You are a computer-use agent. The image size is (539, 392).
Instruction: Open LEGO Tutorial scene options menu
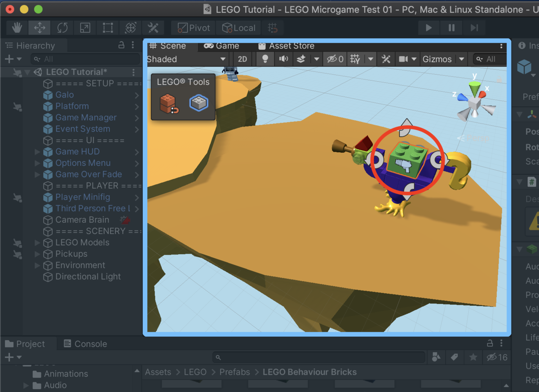click(133, 72)
